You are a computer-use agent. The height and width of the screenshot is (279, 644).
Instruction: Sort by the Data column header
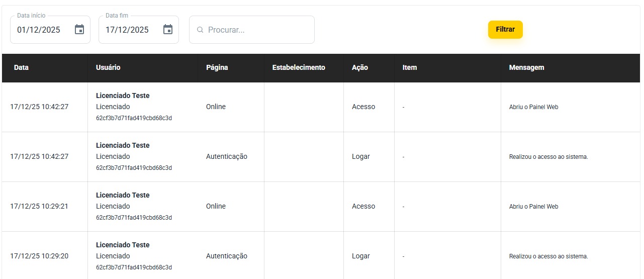click(21, 67)
